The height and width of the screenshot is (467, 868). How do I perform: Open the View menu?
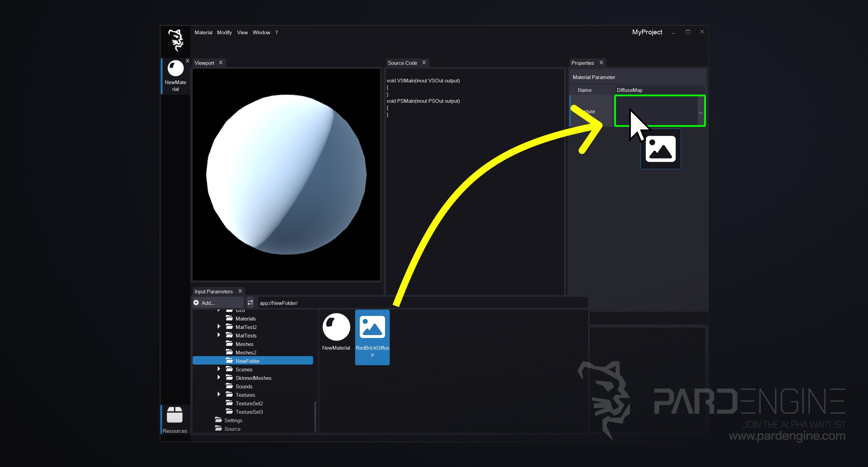point(242,33)
